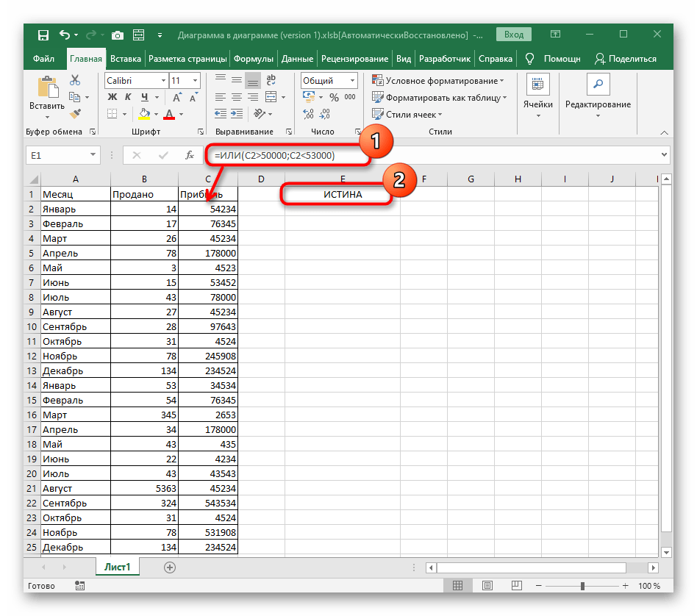
Task: Click the yellow fill color swatch
Action: pyautogui.click(x=144, y=114)
